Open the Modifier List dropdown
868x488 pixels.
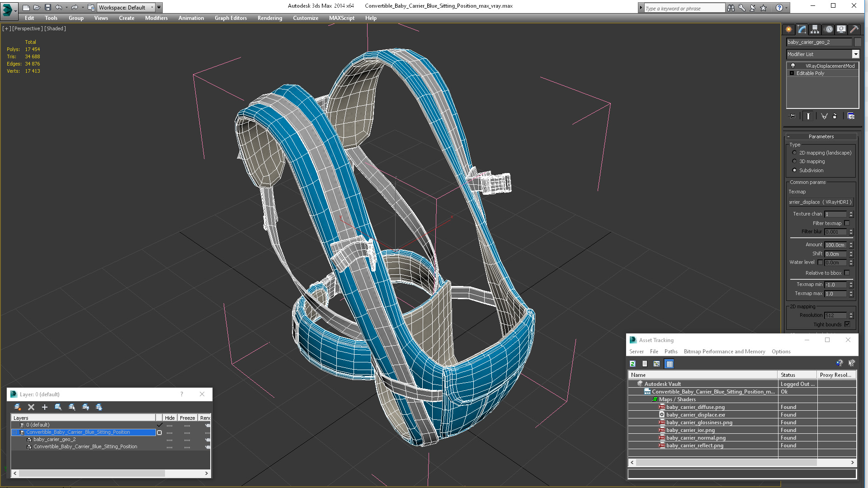tap(855, 54)
